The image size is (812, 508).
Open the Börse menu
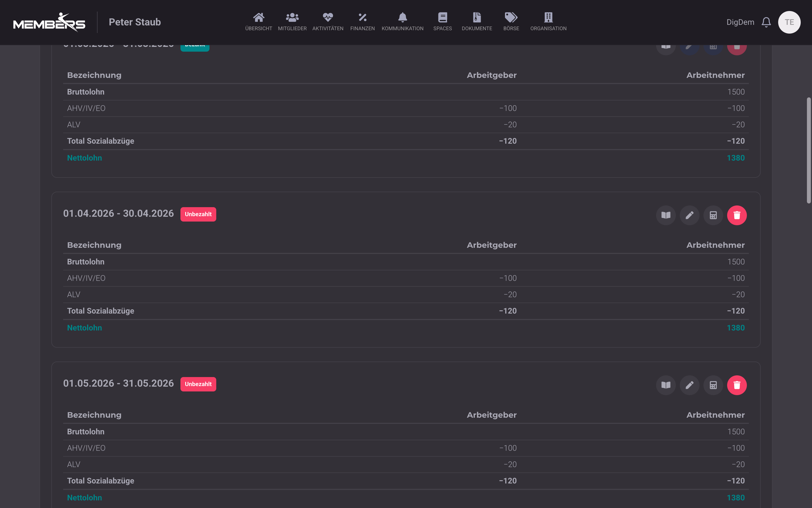pos(511,22)
